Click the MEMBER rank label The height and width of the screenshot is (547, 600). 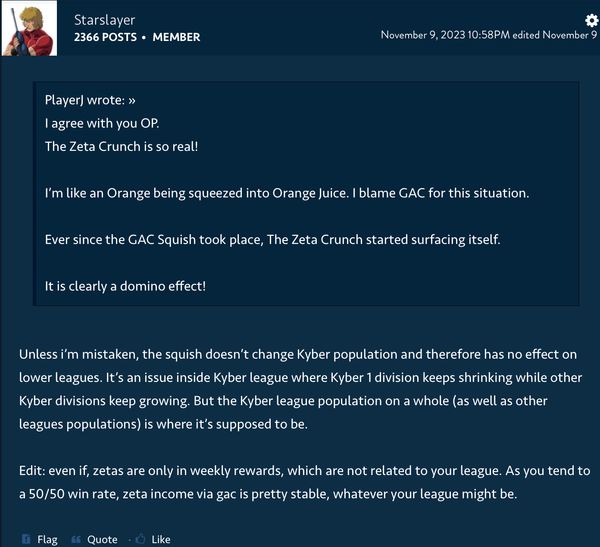176,37
